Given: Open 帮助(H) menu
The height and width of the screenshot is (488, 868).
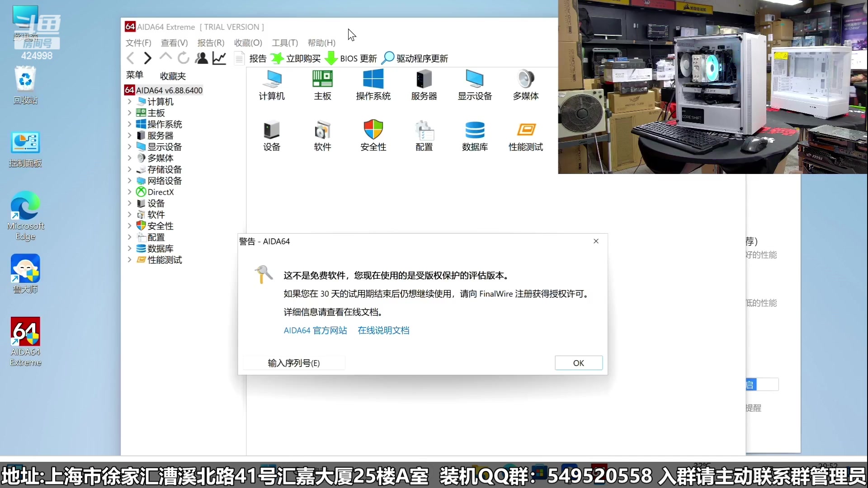Looking at the screenshot, I should click(321, 42).
